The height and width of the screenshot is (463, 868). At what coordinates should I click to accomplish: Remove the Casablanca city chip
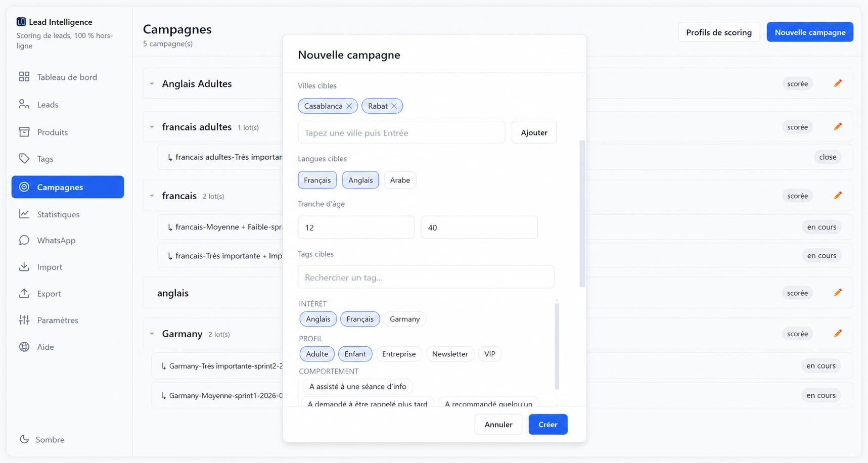point(349,106)
